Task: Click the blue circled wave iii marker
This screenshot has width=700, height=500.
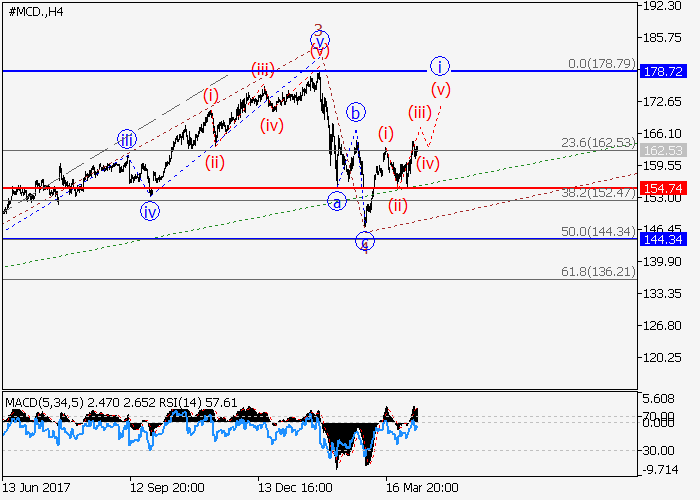Action: [x=125, y=139]
